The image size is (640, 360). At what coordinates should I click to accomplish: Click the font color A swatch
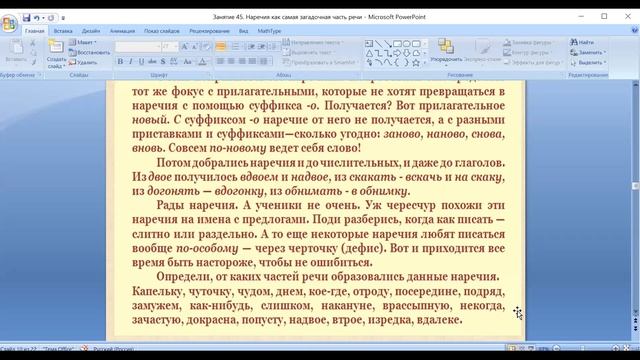click(202, 62)
